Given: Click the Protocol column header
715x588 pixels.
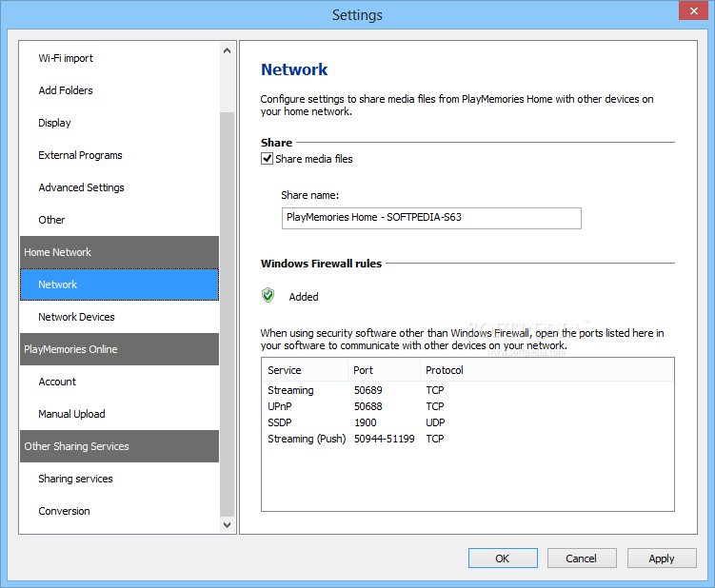Looking at the screenshot, I should coord(546,370).
